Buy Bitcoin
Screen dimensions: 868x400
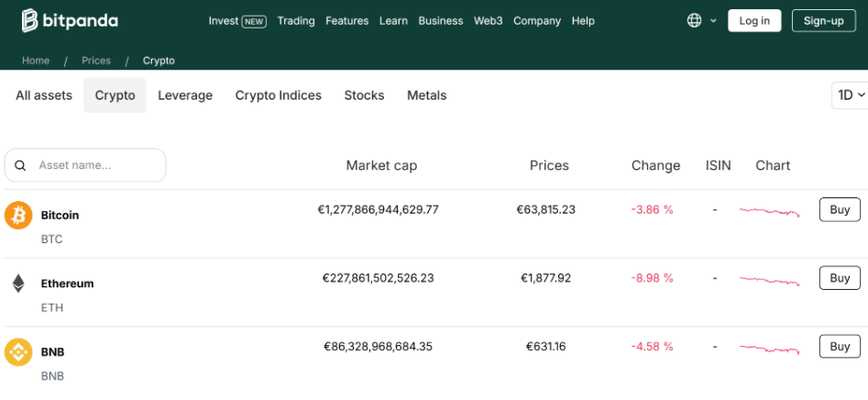(x=840, y=209)
